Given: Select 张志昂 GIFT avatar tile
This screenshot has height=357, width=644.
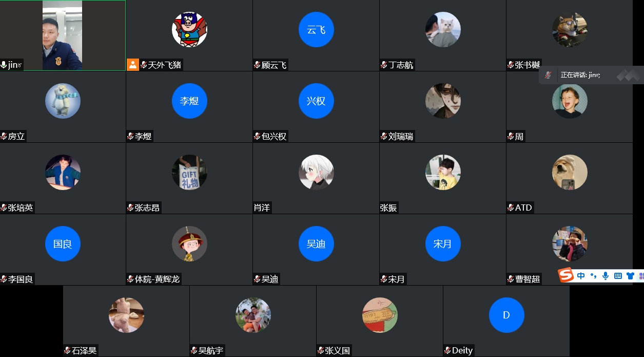Looking at the screenshot, I should click(x=189, y=178).
